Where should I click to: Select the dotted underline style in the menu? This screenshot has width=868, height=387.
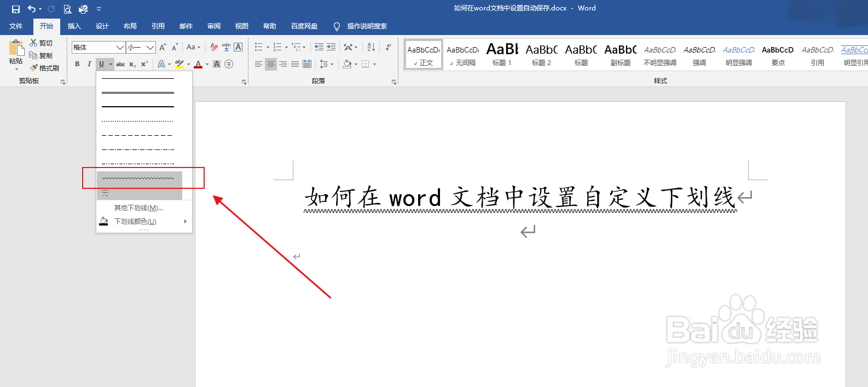click(138, 121)
